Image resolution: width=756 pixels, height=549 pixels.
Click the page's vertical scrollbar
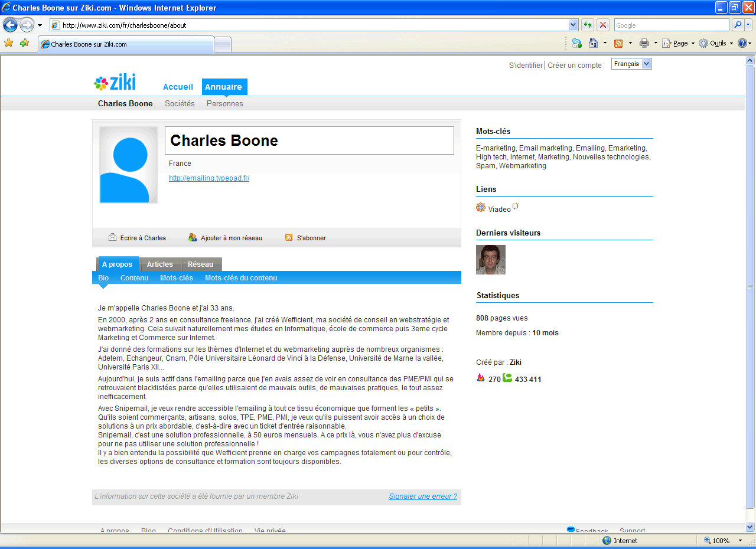coord(750,286)
